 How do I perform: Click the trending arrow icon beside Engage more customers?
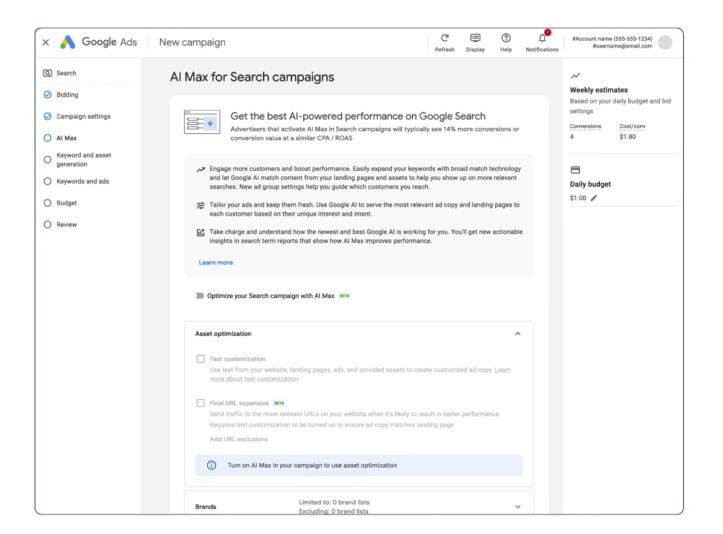point(201,169)
